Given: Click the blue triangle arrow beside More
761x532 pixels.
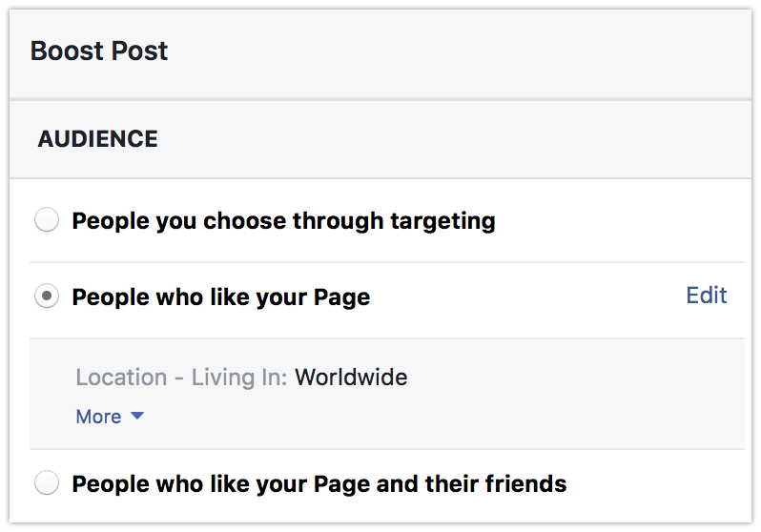Looking at the screenshot, I should (136, 417).
